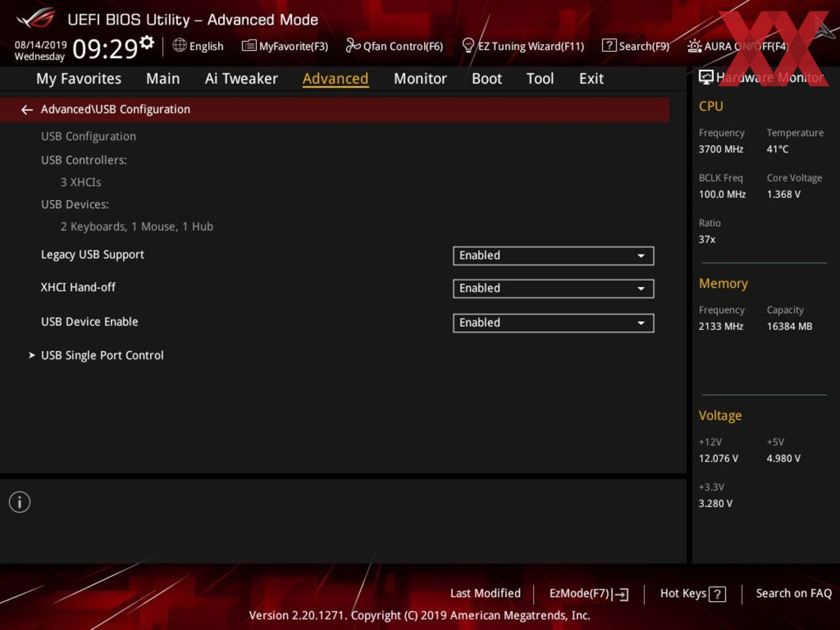Click the EzMode switch arrow icon
This screenshot has width=840, height=630.
(x=621, y=594)
